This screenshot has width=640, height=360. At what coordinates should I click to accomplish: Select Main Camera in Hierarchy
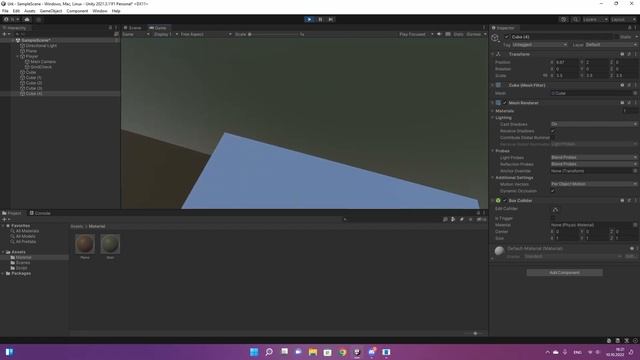tap(43, 62)
